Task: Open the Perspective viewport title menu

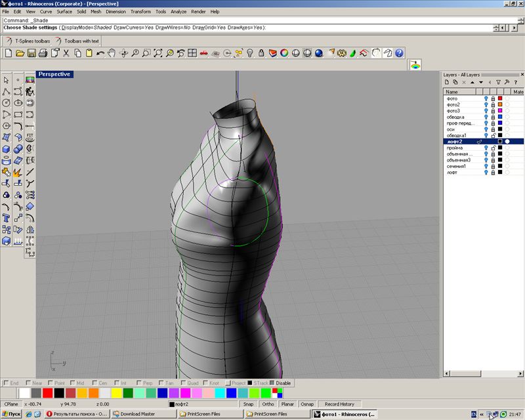Action: click(x=54, y=74)
